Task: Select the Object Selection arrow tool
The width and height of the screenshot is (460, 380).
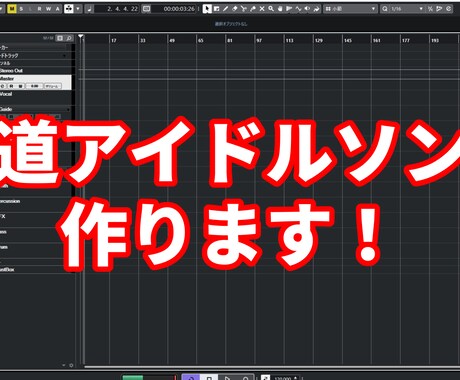Action: tap(207, 9)
